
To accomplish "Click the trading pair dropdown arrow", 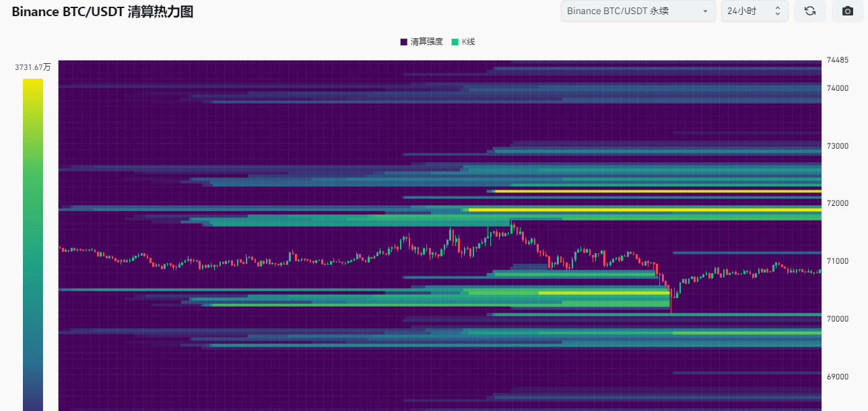I will (x=705, y=11).
